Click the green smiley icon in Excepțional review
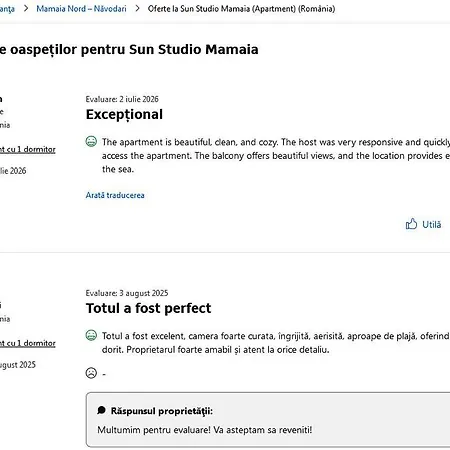This screenshot has height=450, width=450. click(x=91, y=142)
